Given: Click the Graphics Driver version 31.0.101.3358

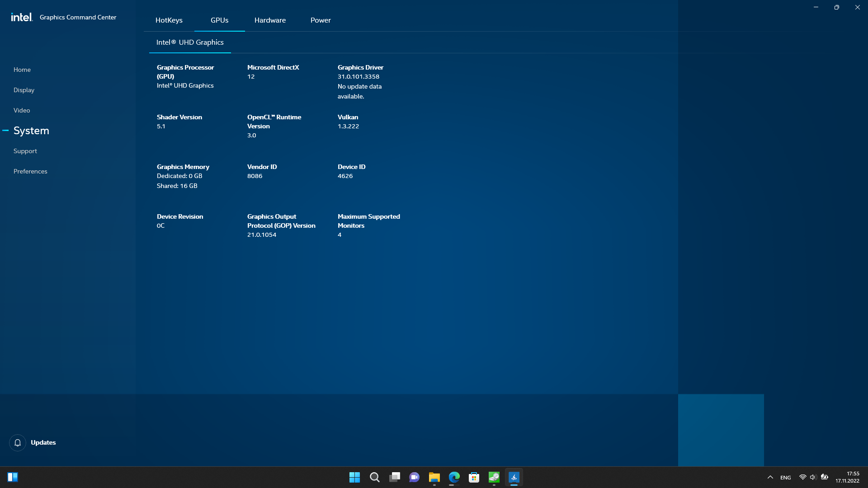Looking at the screenshot, I should coord(359,76).
